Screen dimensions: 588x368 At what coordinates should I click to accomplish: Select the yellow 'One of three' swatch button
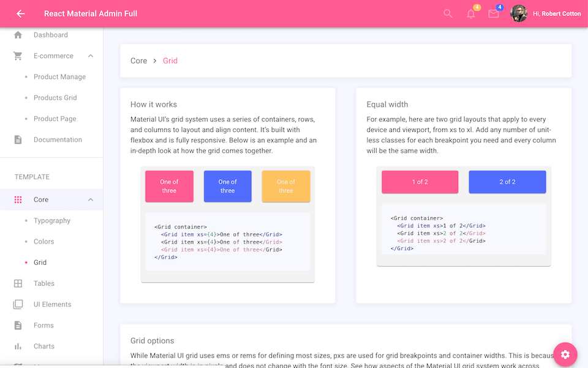click(286, 186)
